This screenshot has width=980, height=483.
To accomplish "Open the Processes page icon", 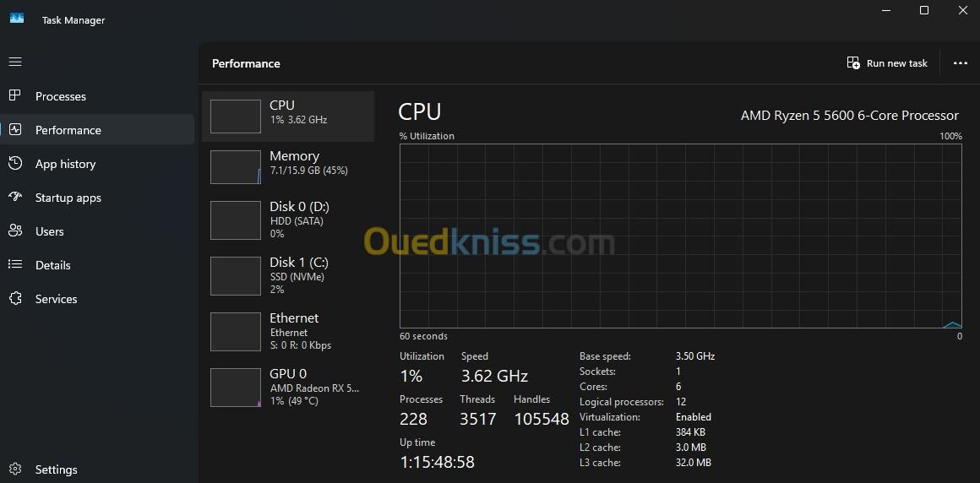I will point(15,96).
